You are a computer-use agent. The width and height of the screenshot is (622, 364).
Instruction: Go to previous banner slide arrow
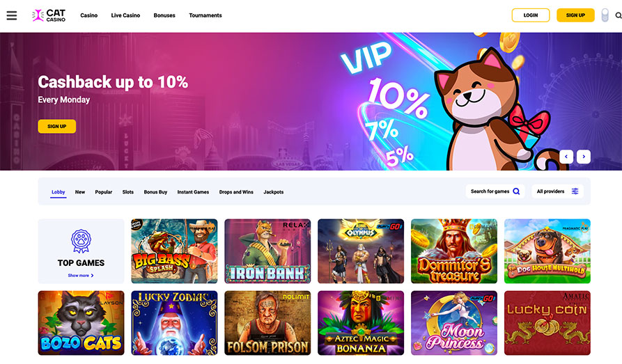pyautogui.click(x=566, y=157)
